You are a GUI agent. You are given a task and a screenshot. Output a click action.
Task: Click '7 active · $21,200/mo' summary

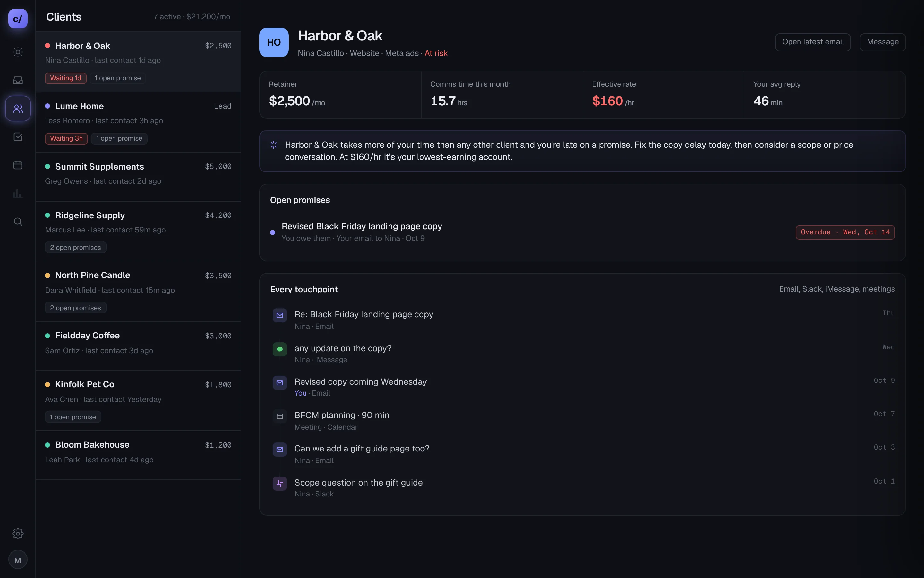pos(192,17)
